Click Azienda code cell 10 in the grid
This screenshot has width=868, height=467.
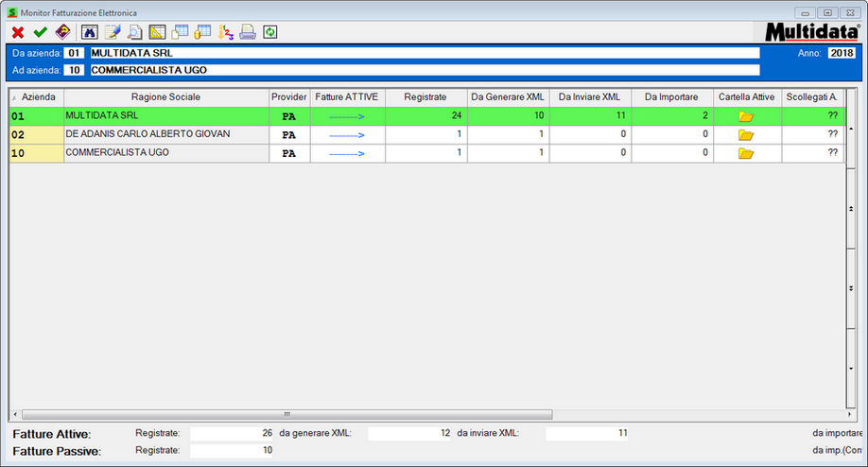point(37,153)
